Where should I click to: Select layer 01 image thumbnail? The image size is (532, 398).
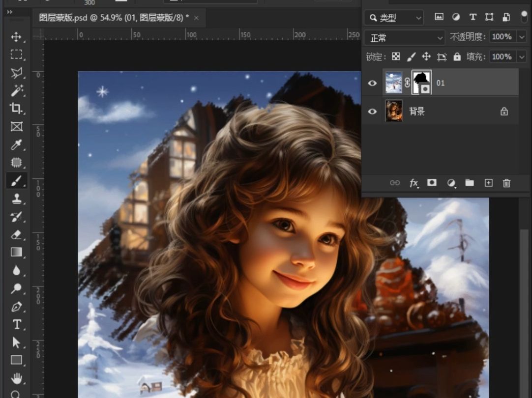(x=393, y=83)
